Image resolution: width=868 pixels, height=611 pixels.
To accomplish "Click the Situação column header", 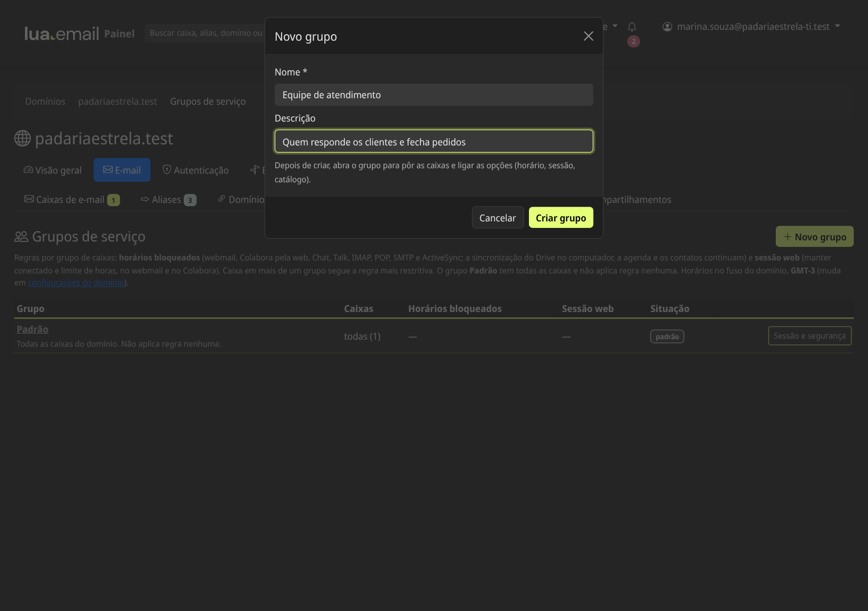I will pyautogui.click(x=670, y=309).
